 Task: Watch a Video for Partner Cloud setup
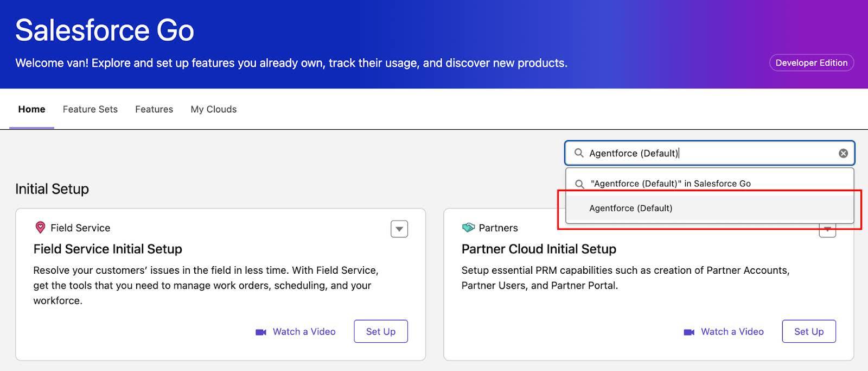(x=724, y=331)
